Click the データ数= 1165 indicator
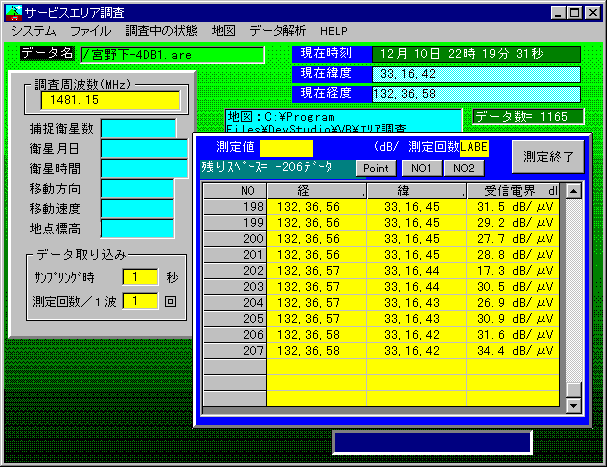The height and width of the screenshot is (467, 607). point(528,117)
